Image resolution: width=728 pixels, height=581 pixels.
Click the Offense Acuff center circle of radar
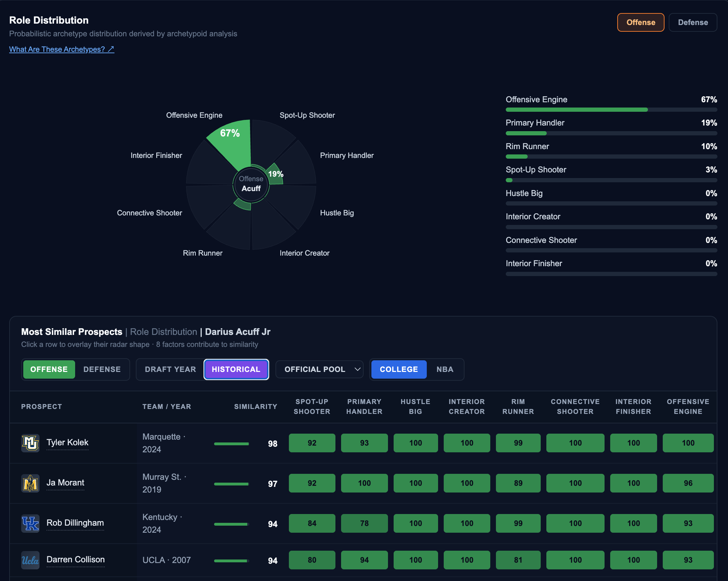coord(251,184)
